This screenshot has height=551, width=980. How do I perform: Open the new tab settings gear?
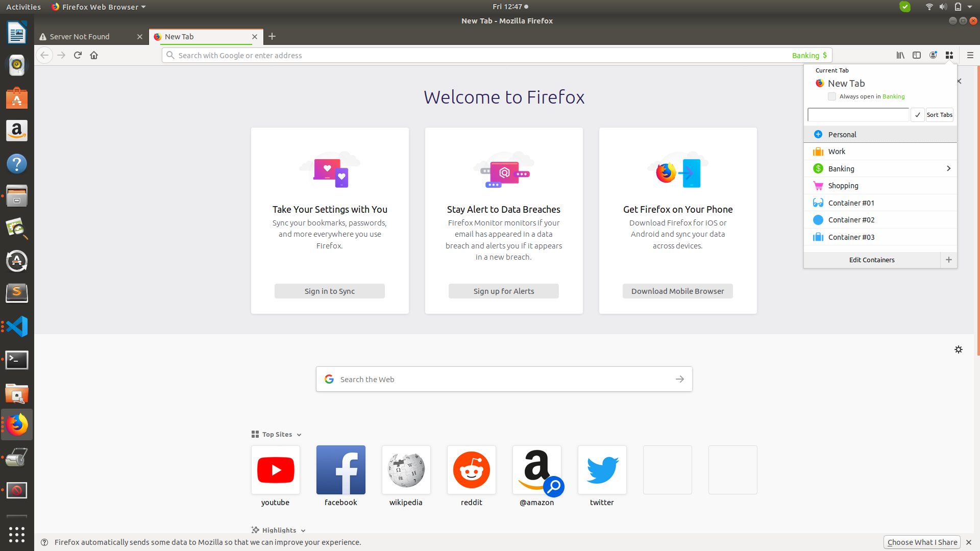pyautogui.click(x=959, y=350)
